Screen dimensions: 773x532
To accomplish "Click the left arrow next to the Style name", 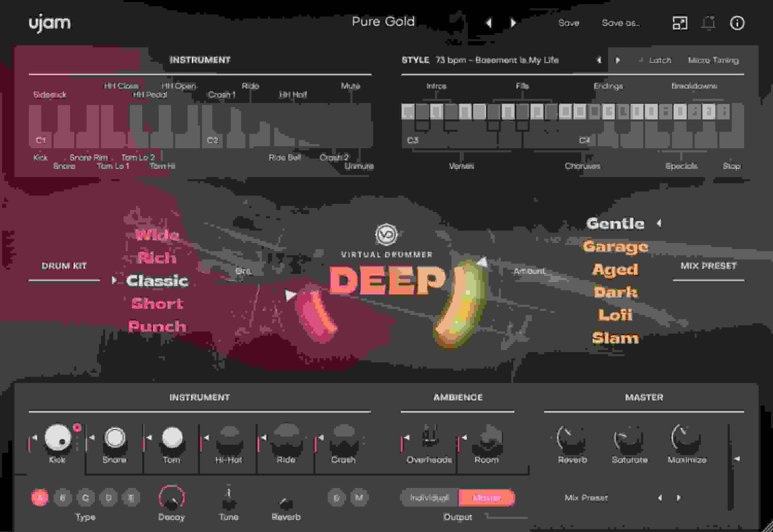I will pyautogui.click(x=599, y=60).
